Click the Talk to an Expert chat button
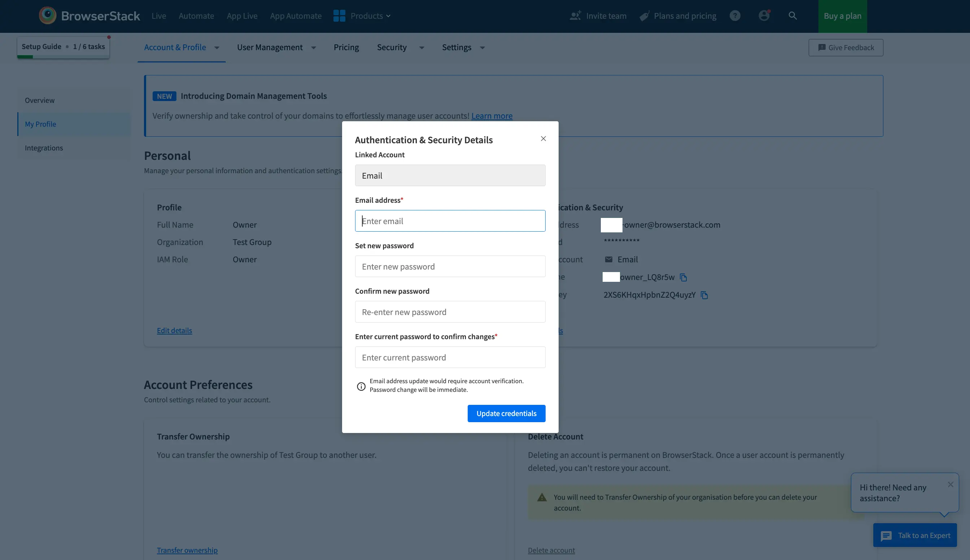The image size is (970, 560). pos(915,535)
